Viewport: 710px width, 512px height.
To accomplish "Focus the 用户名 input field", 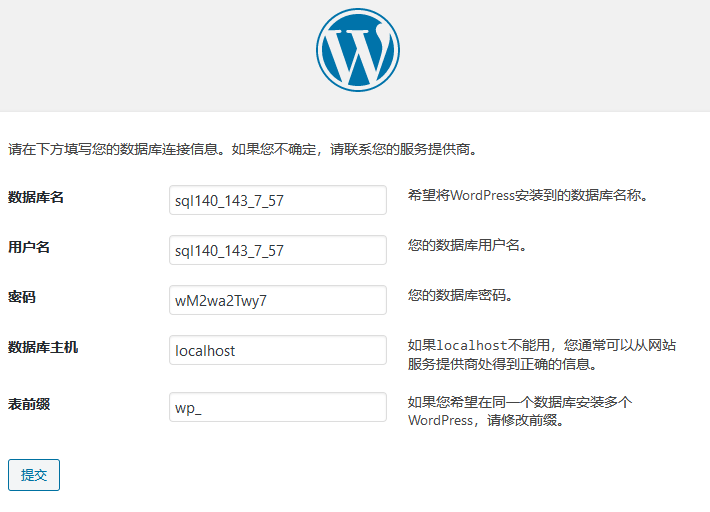I will (278, 250).
